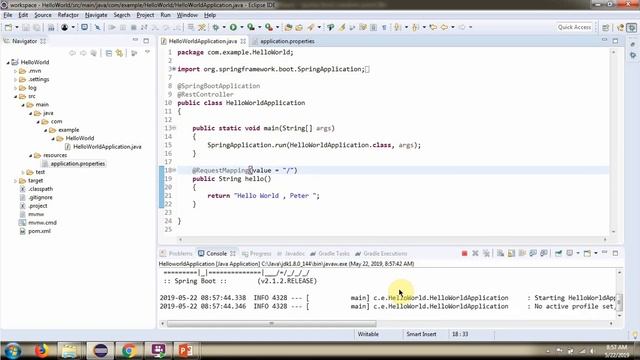
Task: Open the New icon dropdown arrow
Action: 17,27
